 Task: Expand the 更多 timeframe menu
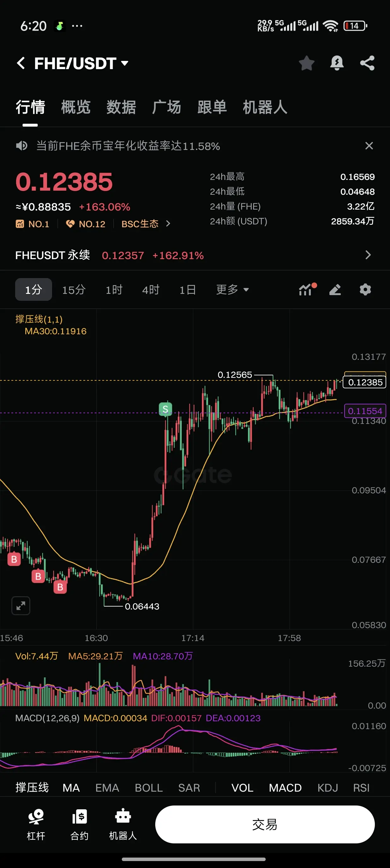click(232, 289)
